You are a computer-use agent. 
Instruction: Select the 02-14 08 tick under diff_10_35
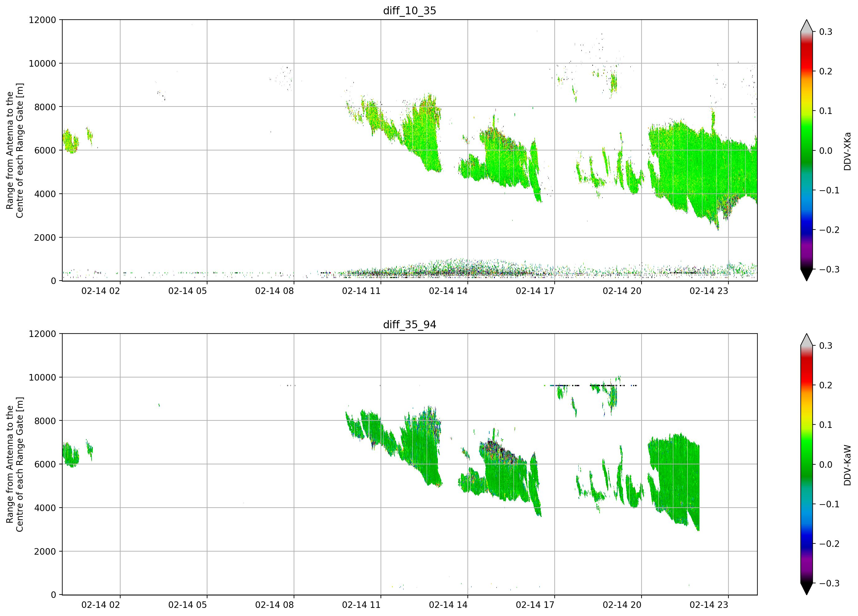(x=274, y=291)
